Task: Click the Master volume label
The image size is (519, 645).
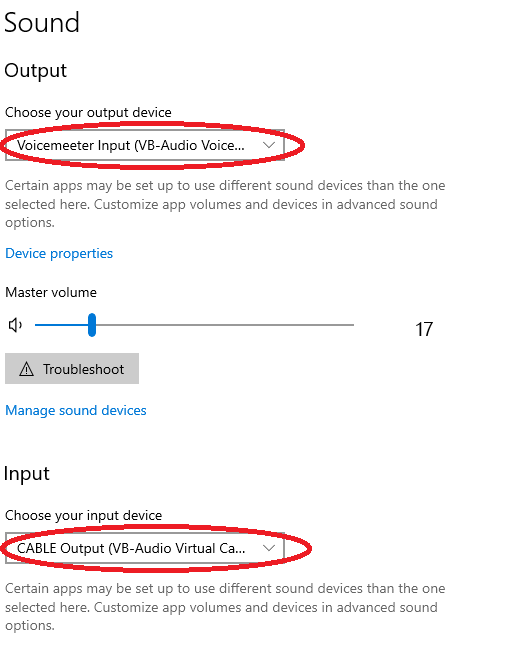Action: click(x=51, y=292)
